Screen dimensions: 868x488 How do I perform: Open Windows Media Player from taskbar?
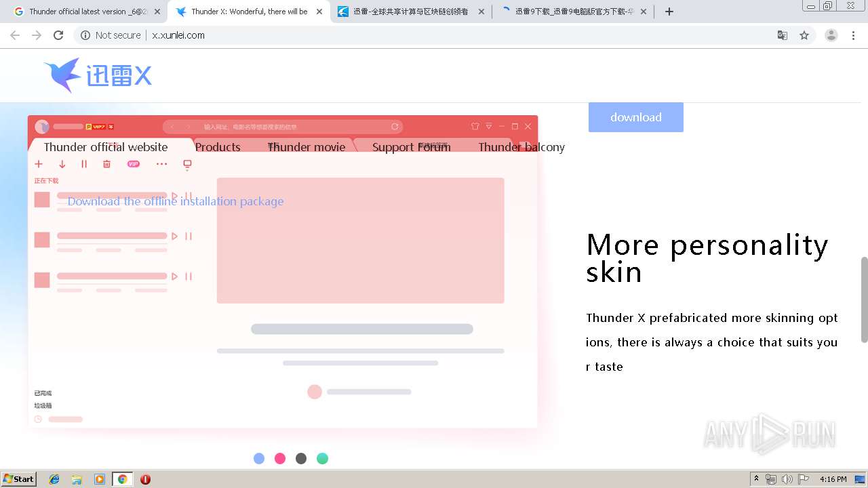tap(100, 479)
